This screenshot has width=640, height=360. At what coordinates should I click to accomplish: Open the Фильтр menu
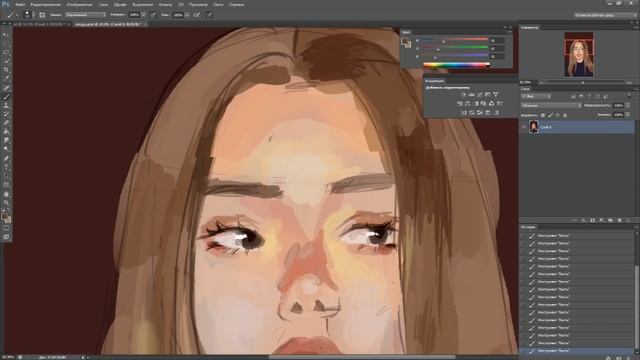165,4
